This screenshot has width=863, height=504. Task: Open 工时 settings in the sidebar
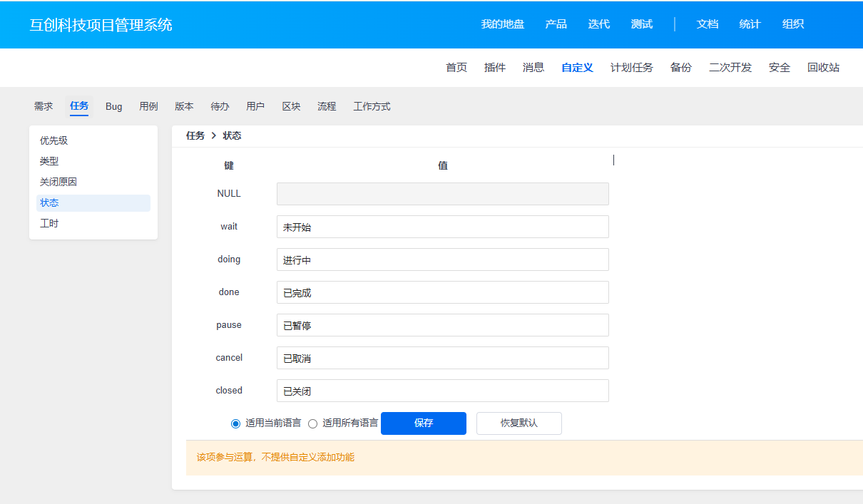pos(49,224)
